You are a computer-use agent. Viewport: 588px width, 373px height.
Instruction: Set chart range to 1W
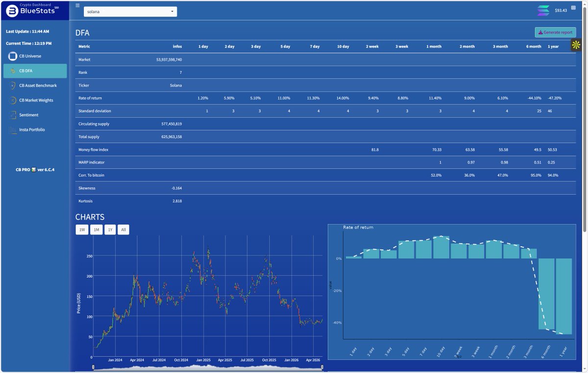tap(82, 230)
